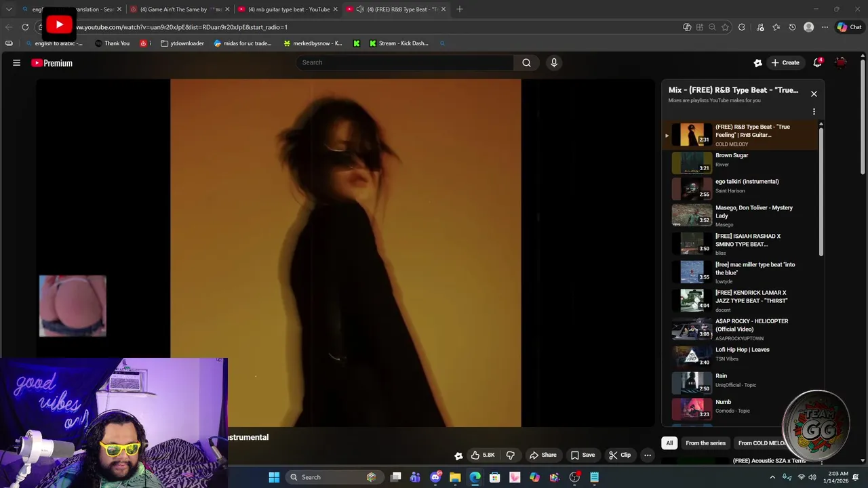Click the YouTube search input field

click(406, 62)
